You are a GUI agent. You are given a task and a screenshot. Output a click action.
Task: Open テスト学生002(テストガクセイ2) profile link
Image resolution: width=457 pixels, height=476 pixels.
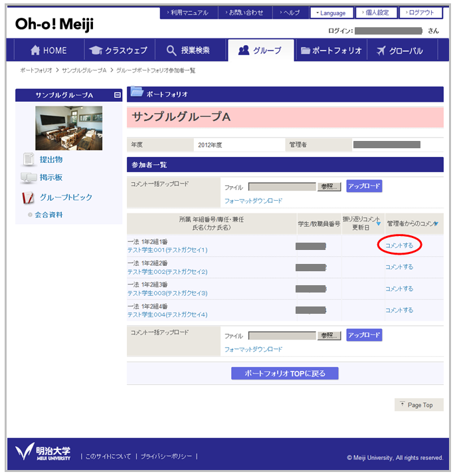pos(167,272)
